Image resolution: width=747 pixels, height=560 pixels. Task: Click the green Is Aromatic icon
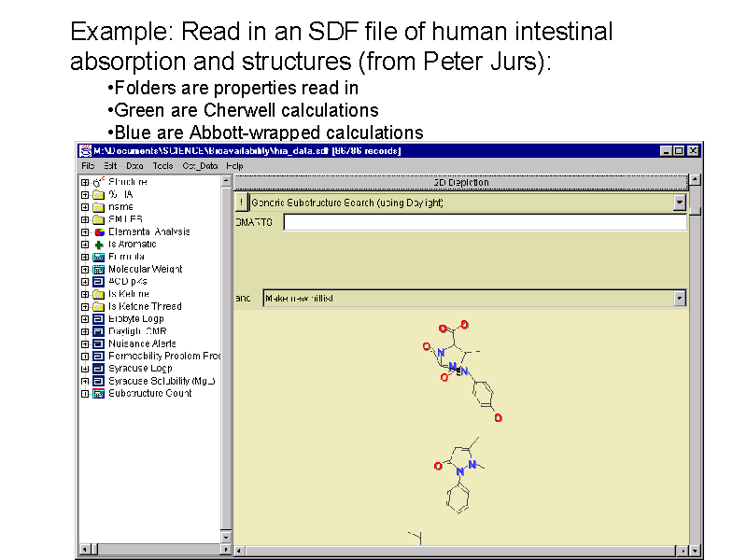98,245
